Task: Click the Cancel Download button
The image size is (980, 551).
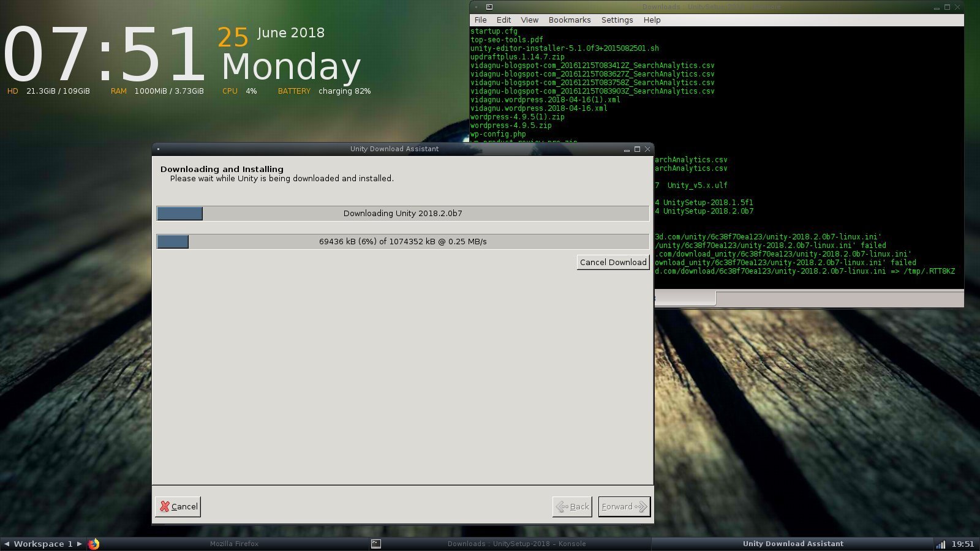Action: (613, 262)
